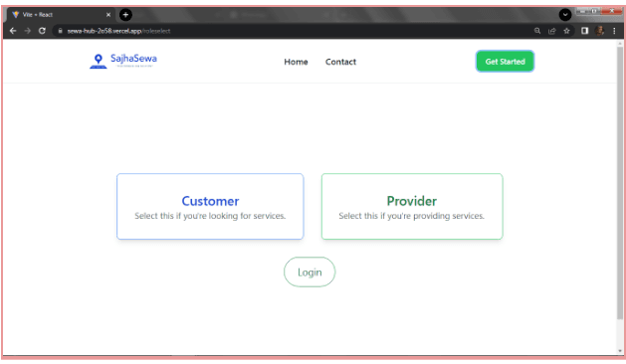Select the Vite + React tab

coord(62,15)
